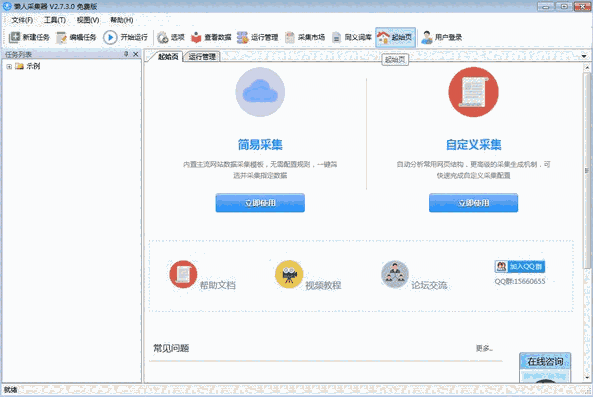Close the 任务列表 panel
Image resolution: width=593 pixels, height=397 pixels.
click(x=135, y=54)
